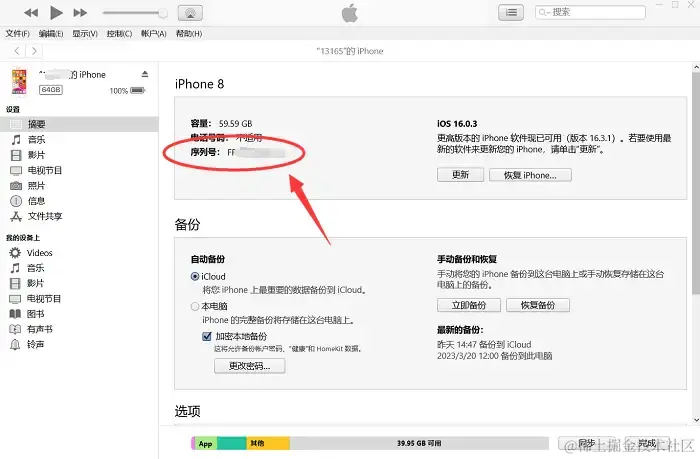Click the iOS 16.0.3 version text
700x459 pixels.
click(x=457, y=123)
